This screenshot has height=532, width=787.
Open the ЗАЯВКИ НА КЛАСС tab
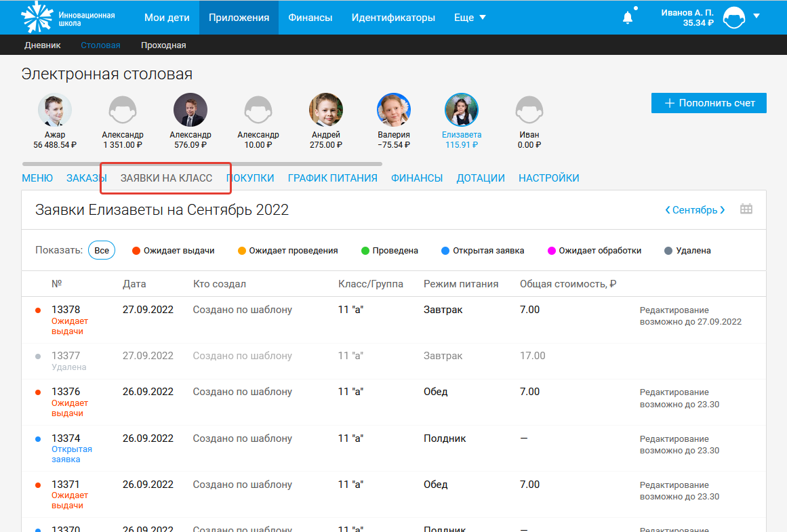pyautogui.click(x=166, y=178)
